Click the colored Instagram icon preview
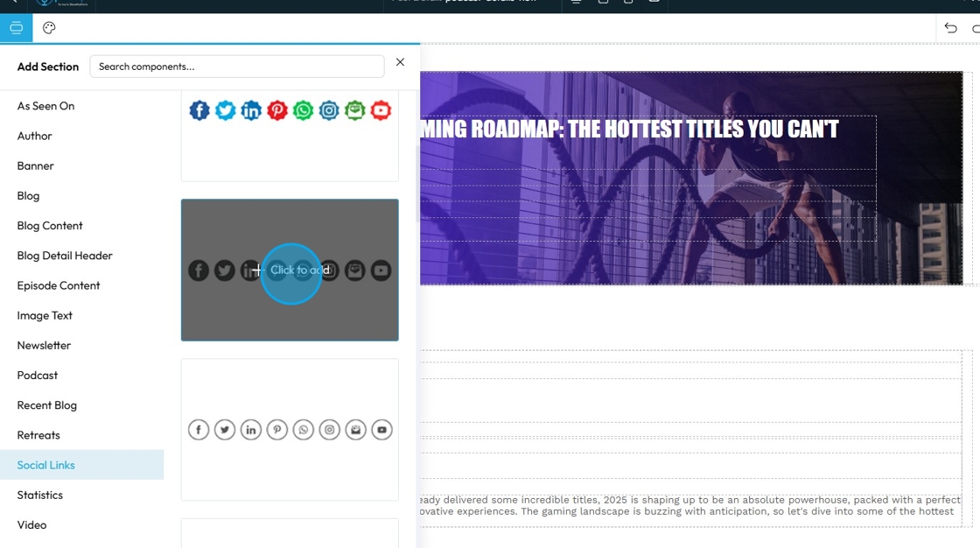The height and width of the screenshot is (548, 980). tap(329, 110)
